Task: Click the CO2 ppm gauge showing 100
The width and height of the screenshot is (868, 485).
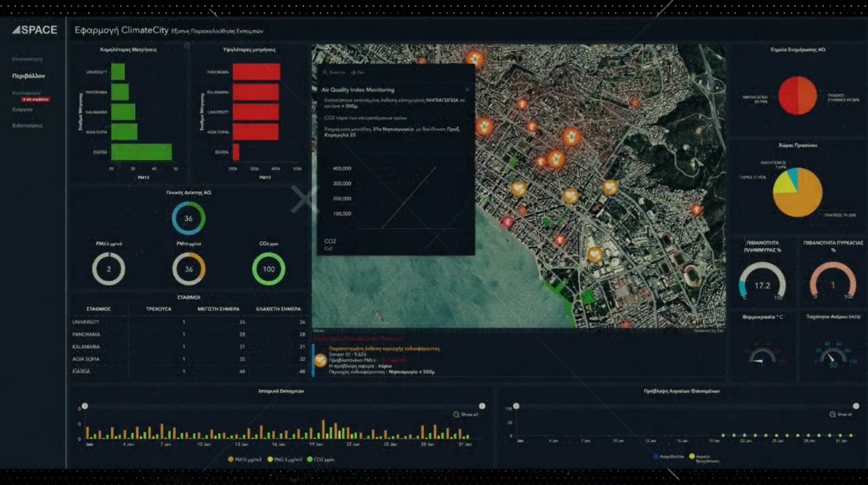Action: pyautogui.click(x=269, y=270)
